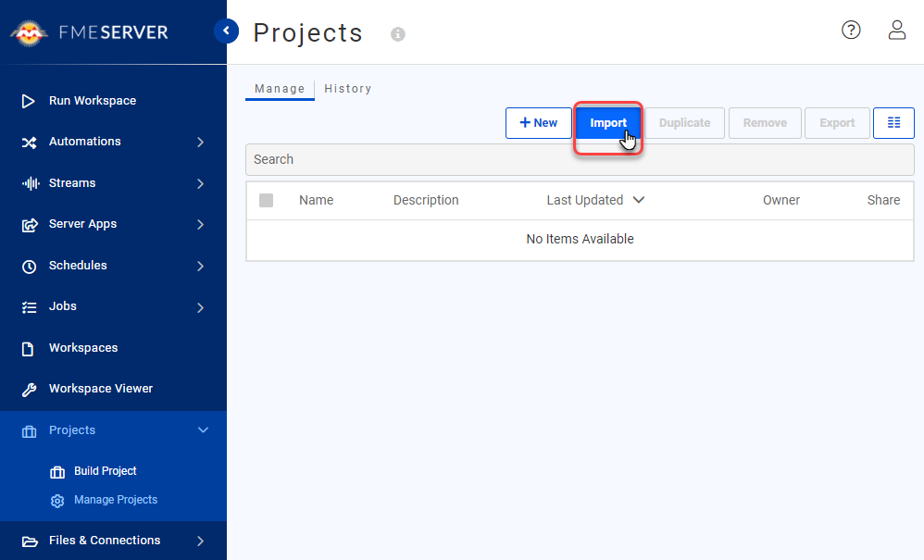Viewport: 924px width, 560px height.
Task: Toggle the column view button beside Export
Action: tap(893, 122)
